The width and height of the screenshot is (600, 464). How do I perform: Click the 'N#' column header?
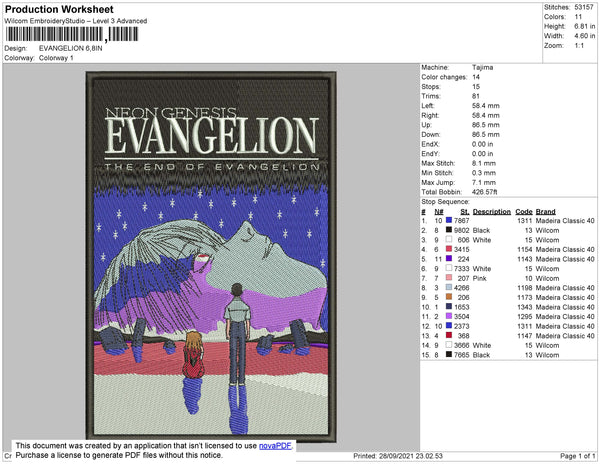pos(439,212)
